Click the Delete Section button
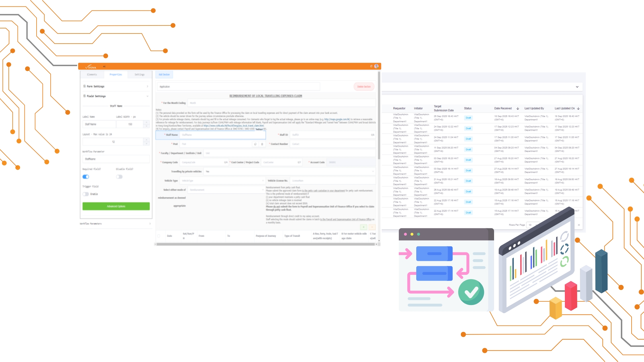644x362 pixels. [364, 87]
